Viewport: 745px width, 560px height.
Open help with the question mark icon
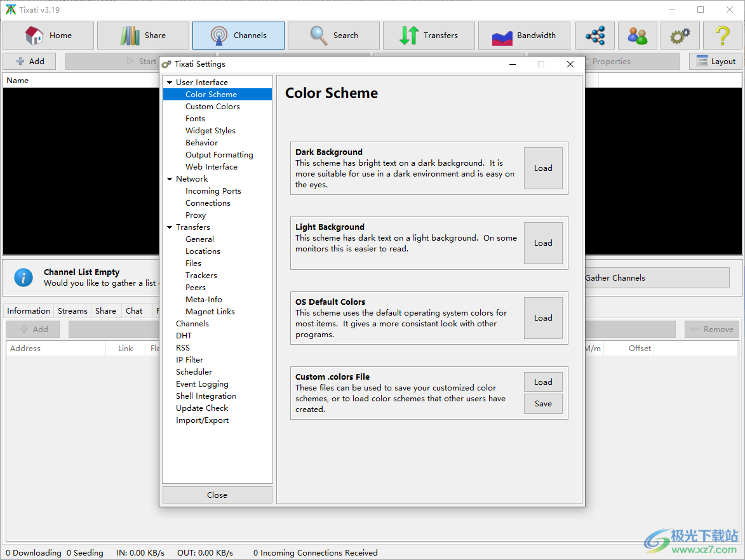point(722,36)
